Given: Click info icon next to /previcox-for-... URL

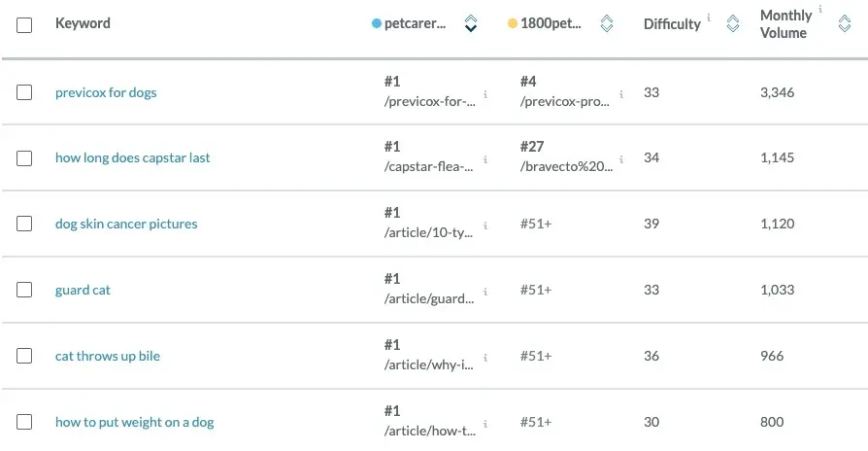Looking at the screenshot, I should 485,94.
